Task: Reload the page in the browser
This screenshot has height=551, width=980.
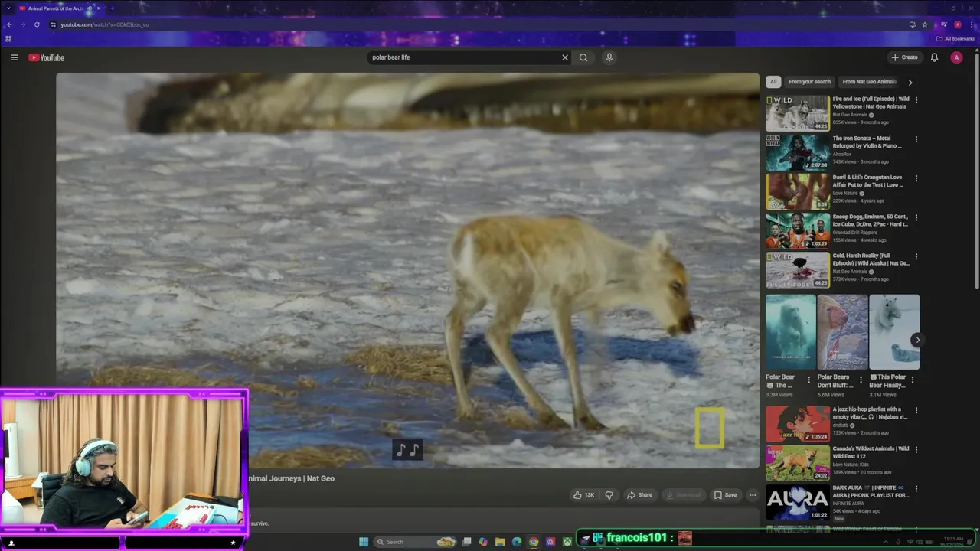Action: 37,24
